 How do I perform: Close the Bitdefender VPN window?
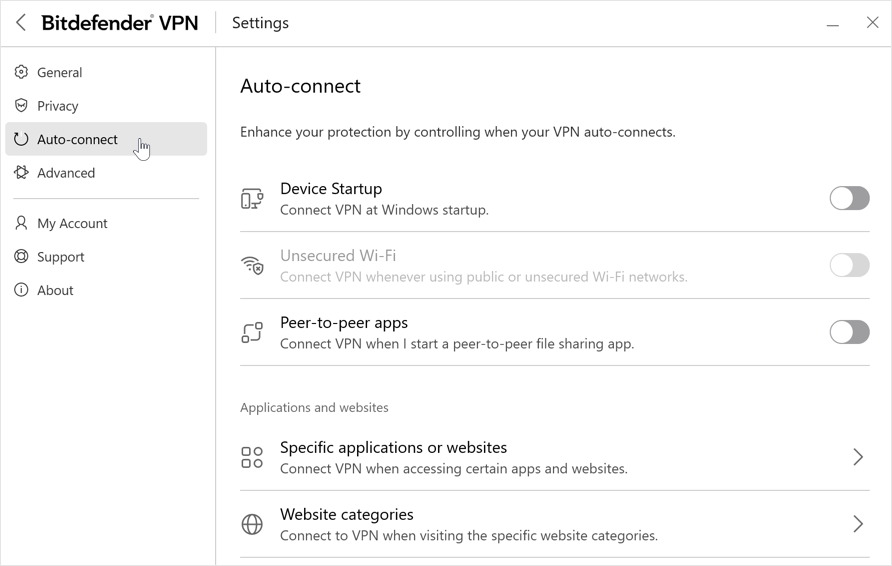pyautogui.click(x=872, y=23)
